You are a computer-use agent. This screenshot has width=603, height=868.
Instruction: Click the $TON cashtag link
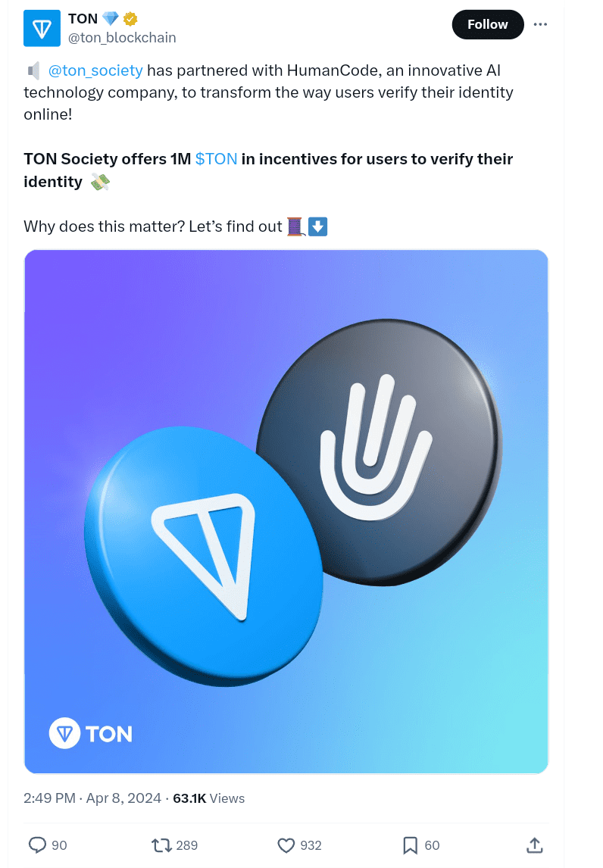coord(216,159)
